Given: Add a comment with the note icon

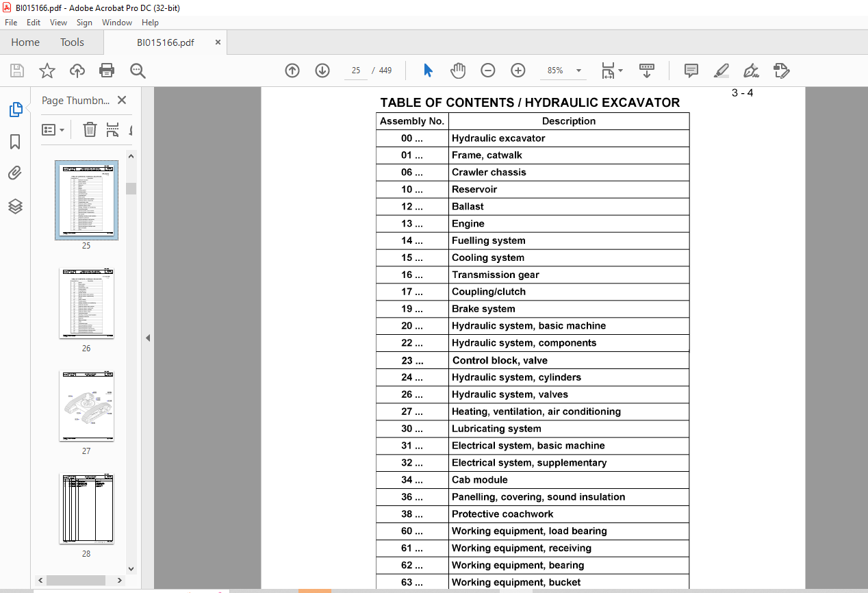Looking at the screenshot, I should tap(691, 71).
